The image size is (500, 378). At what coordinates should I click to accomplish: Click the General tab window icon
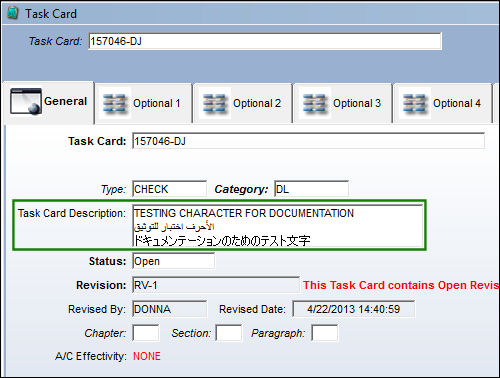pos(26,101)
